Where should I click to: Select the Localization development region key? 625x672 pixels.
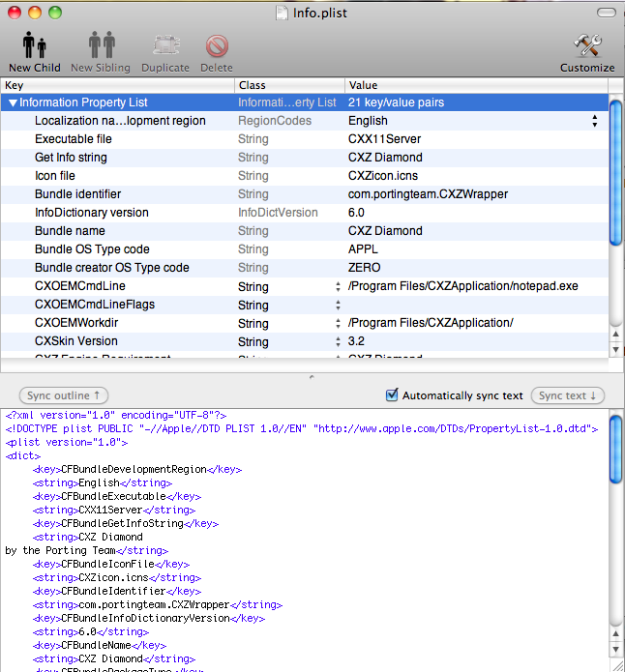(120, 121)
